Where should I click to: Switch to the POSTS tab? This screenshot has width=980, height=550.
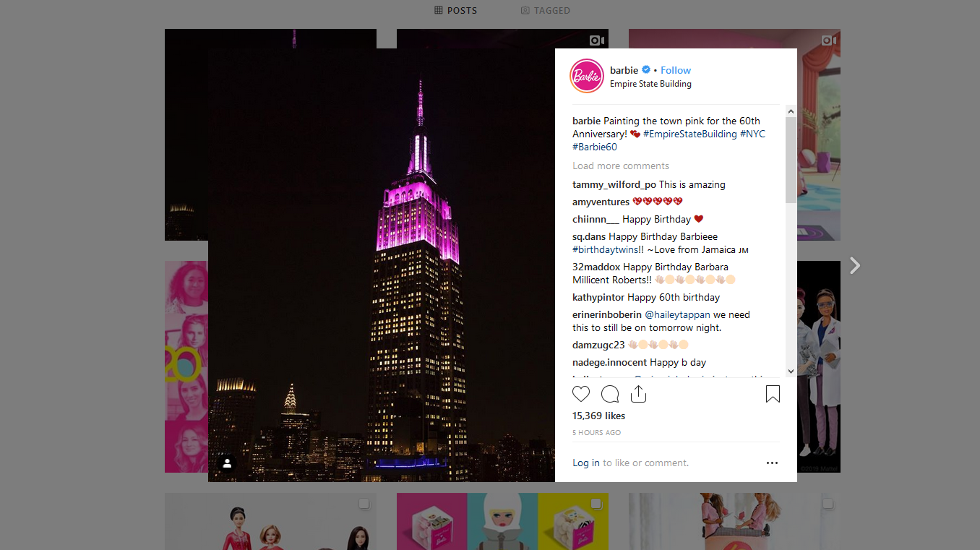[455, 10]
